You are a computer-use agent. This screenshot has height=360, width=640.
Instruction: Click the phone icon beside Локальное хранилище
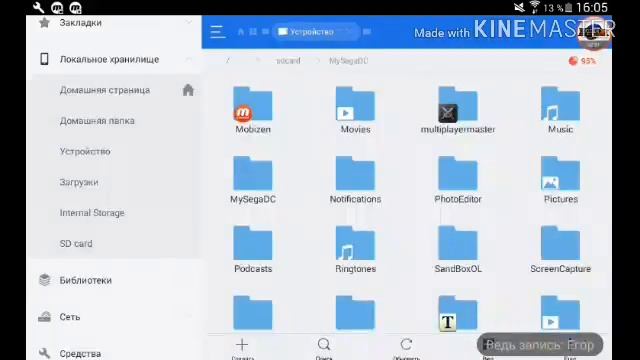[44, 59]
